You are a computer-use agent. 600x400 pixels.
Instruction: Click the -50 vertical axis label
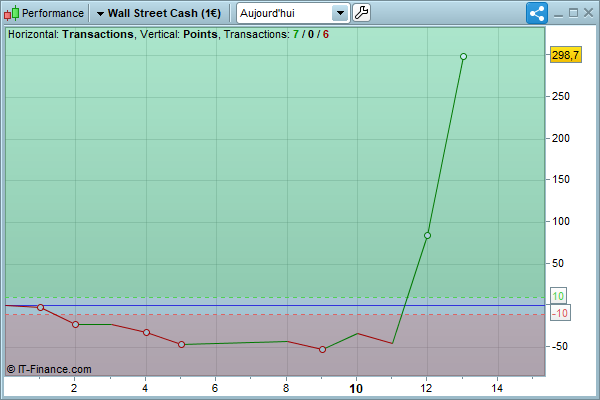click(559, 346)
